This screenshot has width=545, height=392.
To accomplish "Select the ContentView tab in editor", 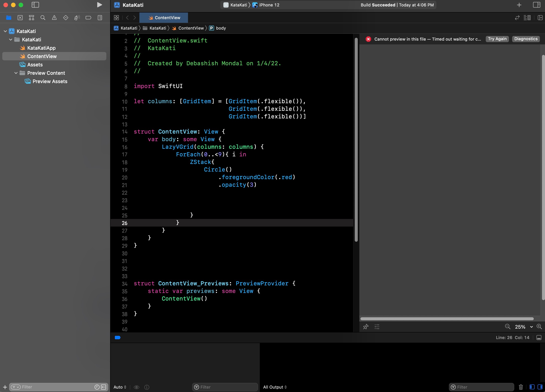I will click(167, 17).
